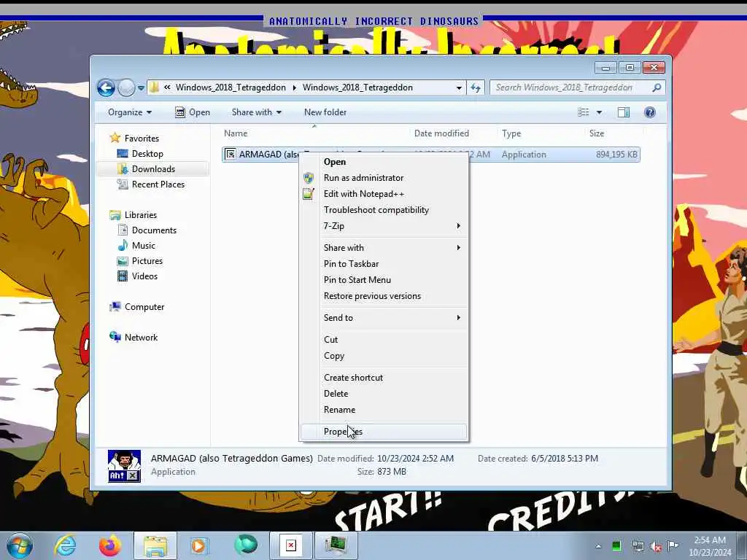Click the magnifier icon in the search box
The height and width of the screenshot is (560, 747).
pyautogui.click(x=657, y=87)
